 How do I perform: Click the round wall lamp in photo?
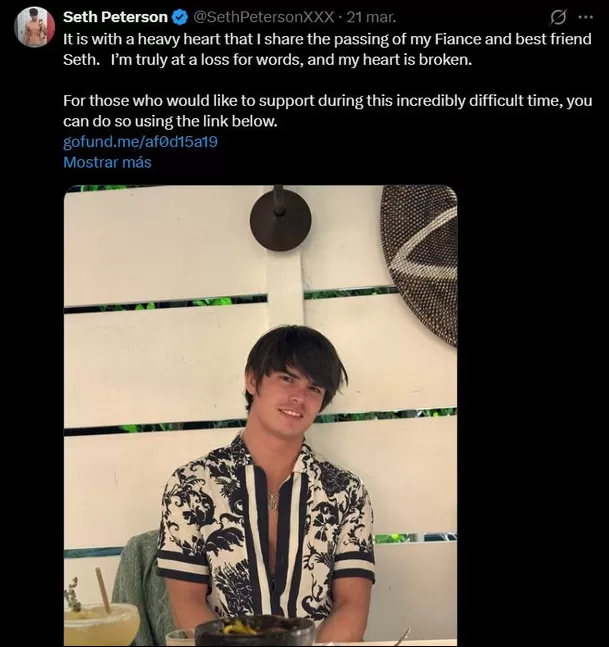pyautogui.click(x=280, y=220)
